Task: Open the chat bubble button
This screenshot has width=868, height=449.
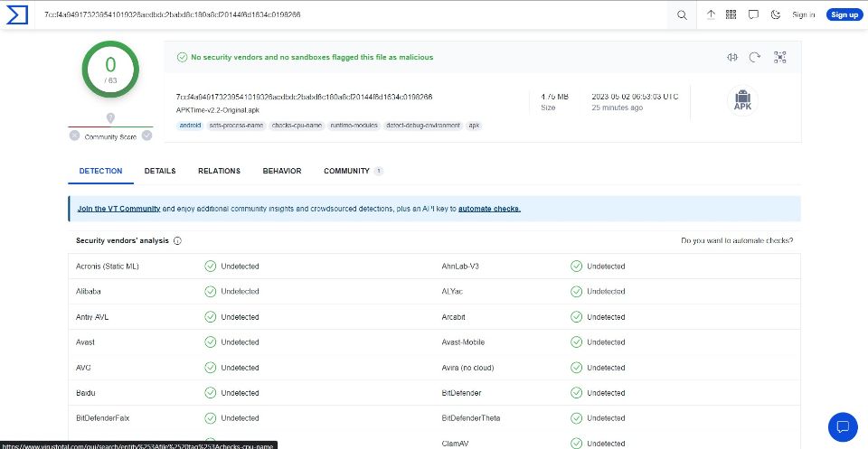Action: pos(843,427)
